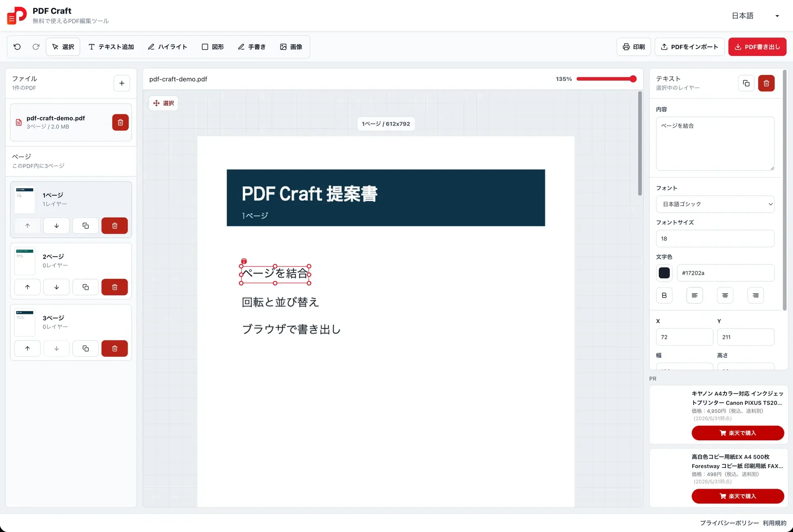Duplicate 2ページ with copy icon

(x=85, y=287)
